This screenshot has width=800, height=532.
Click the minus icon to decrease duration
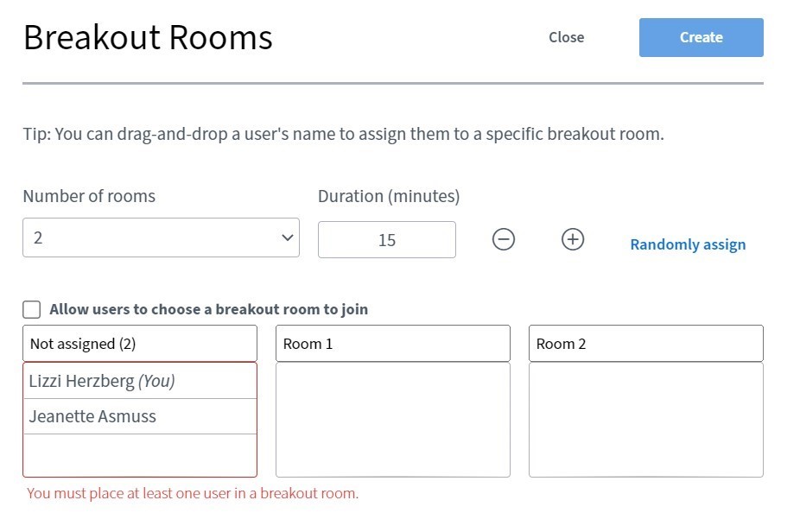(x=504, y=239)
